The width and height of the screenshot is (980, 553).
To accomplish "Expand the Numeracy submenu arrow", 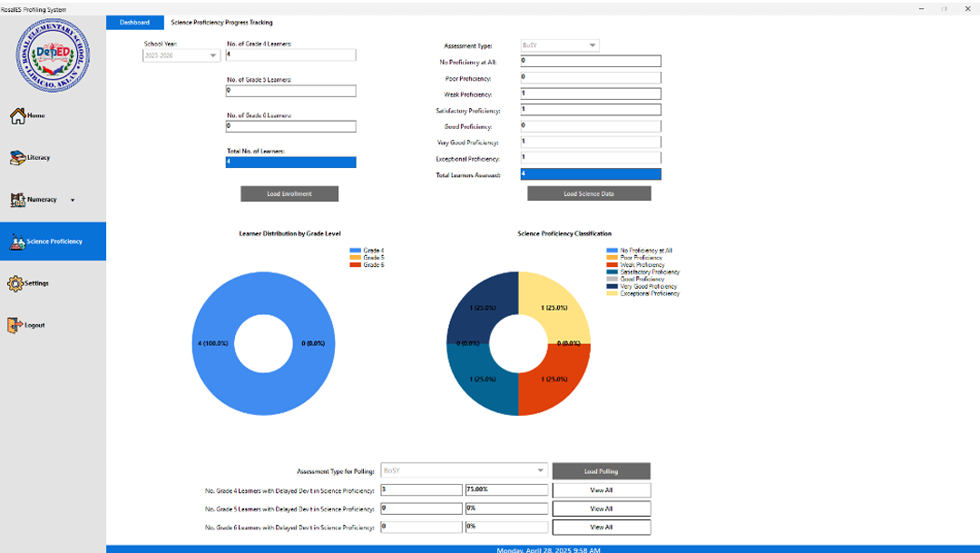I will pos(73,200).
